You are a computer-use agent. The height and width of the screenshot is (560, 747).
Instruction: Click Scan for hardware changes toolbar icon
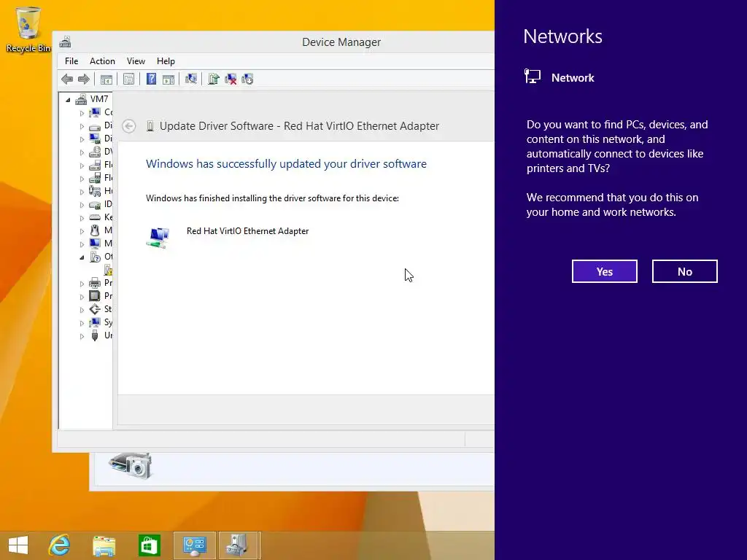coord(191,79)
